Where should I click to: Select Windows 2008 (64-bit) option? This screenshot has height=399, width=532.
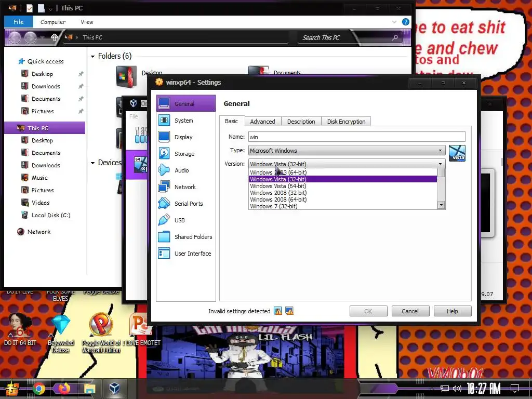coord(343,199)
